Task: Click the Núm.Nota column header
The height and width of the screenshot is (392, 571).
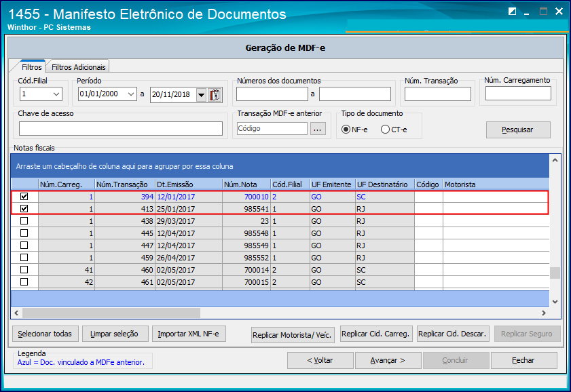Action: tap(246, 184)
